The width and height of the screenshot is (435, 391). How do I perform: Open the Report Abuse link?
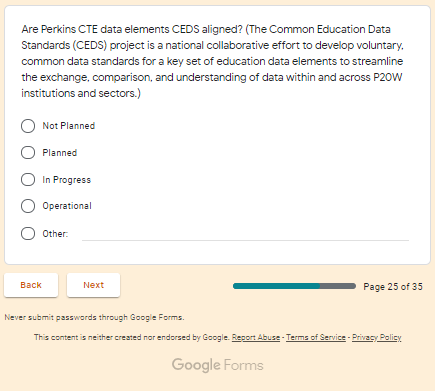(x=256, y=337)
